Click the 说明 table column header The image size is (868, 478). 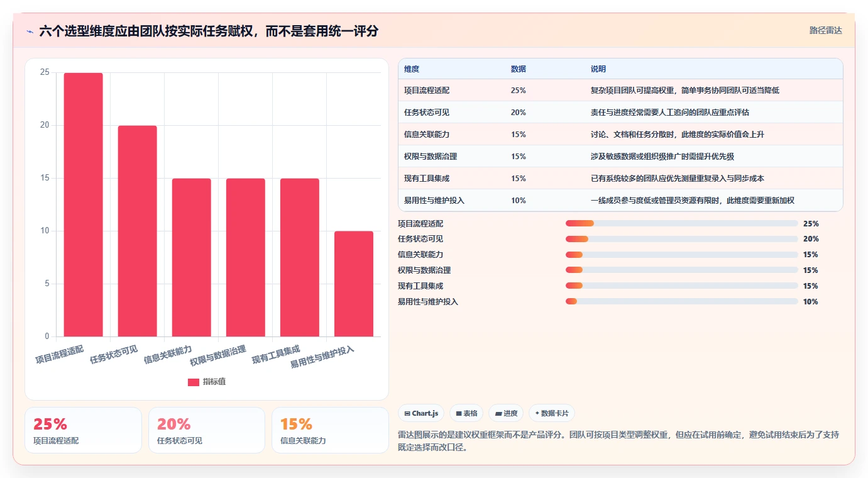coord(598,69)
